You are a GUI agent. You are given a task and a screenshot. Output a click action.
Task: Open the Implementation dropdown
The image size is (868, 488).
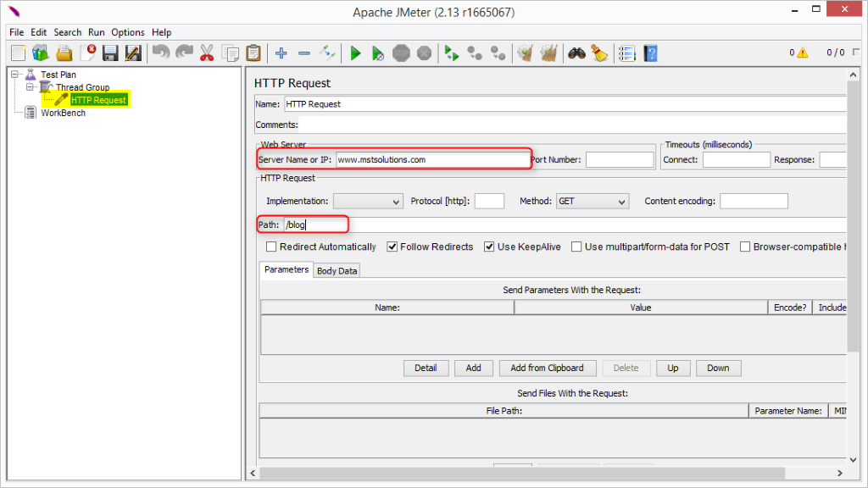pos(368,202)
